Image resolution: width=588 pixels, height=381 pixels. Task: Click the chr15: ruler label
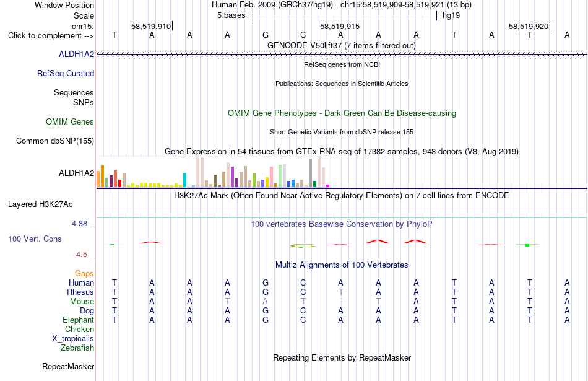tap(83, 26)
